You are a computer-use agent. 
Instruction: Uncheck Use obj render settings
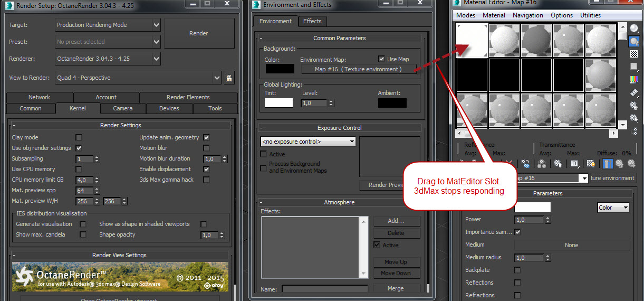(x=79, y=148)
